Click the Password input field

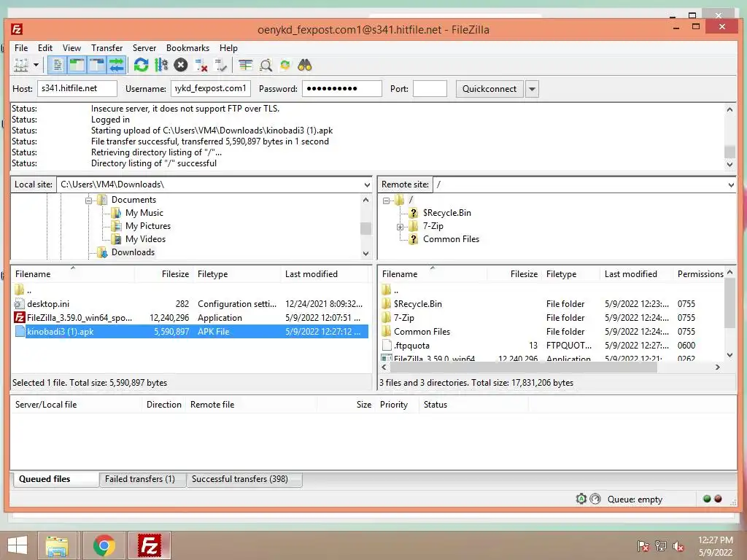coord(342,88)
